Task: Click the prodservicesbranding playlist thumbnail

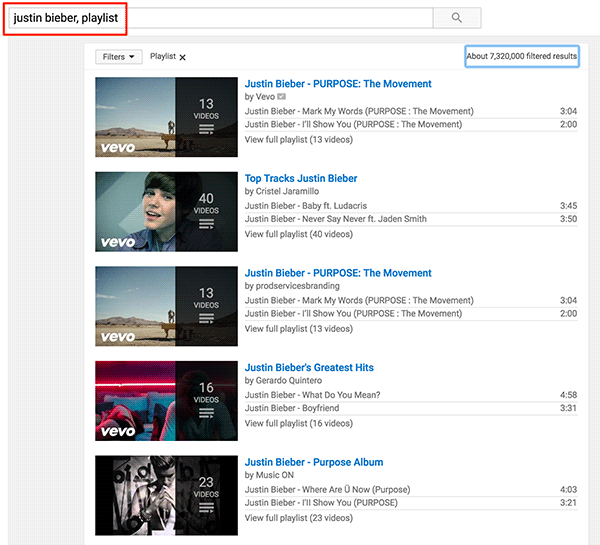Action: point(166,306)
